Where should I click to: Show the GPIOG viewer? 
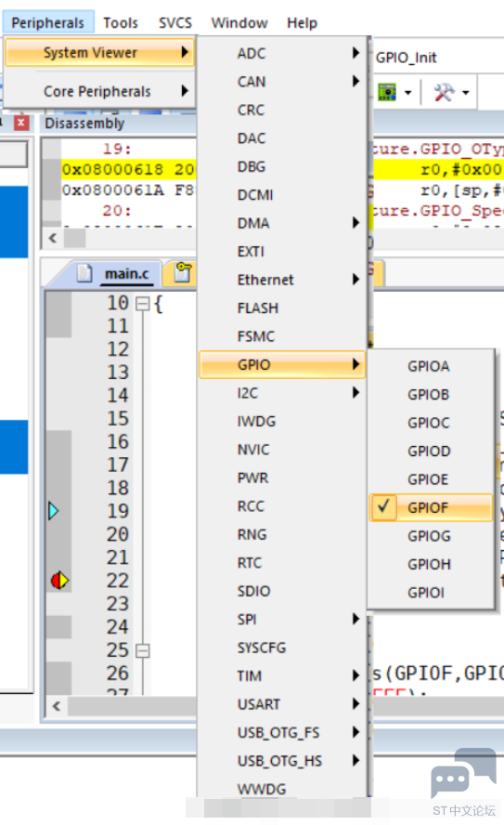(431, 536)
